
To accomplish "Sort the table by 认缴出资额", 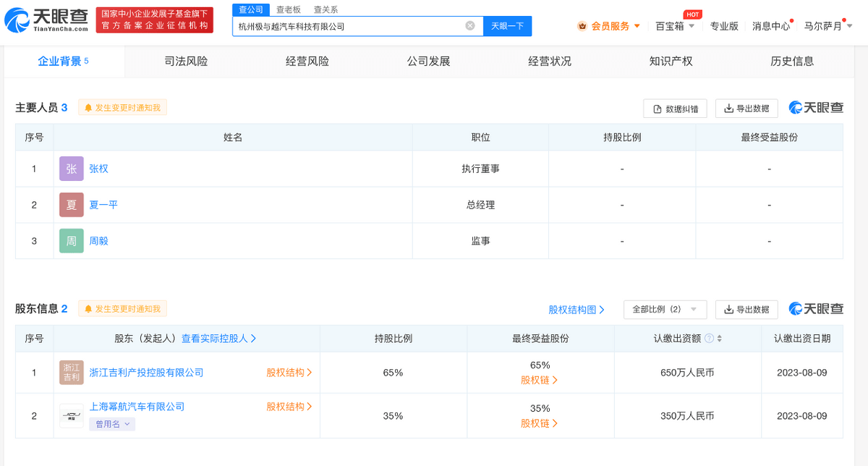I will (x=719, y=339).
